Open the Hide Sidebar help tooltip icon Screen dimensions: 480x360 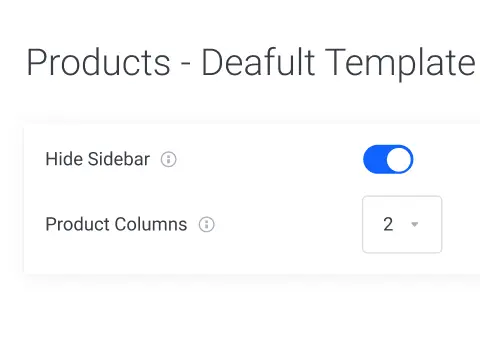pos(168,159)
